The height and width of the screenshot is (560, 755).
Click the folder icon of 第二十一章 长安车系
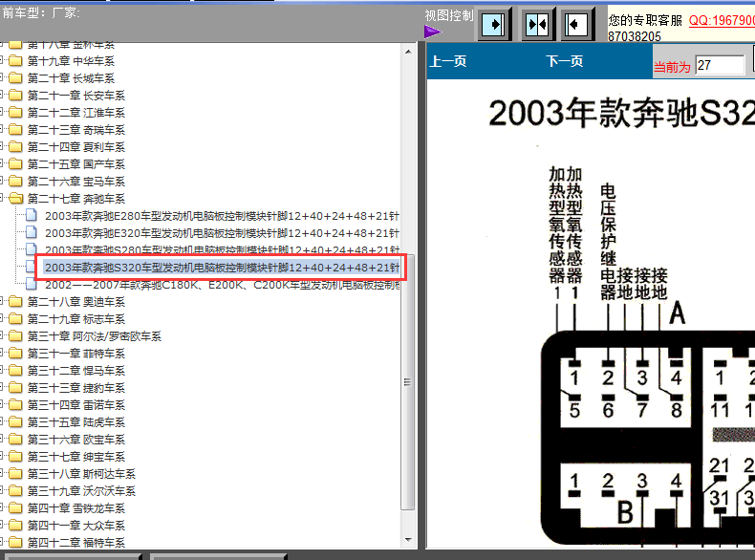click(16, 96)
